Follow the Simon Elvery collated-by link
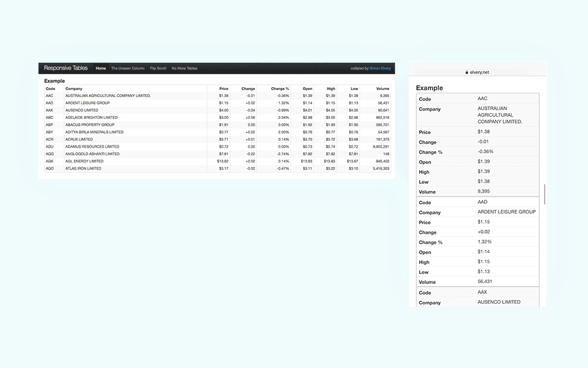 click(x=380, y=68)
